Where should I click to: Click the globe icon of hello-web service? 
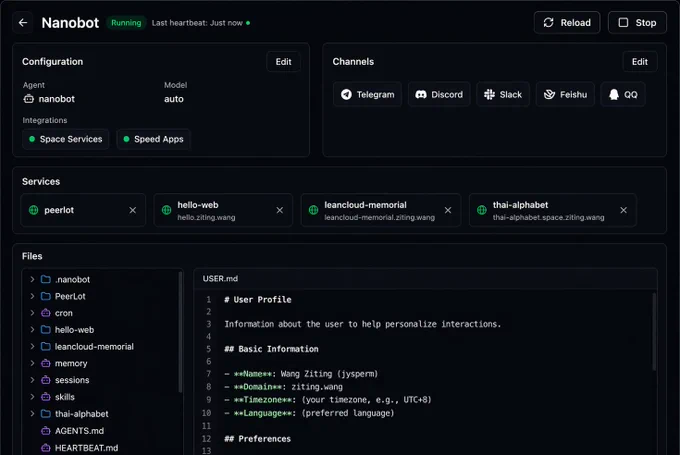point(167,210)
